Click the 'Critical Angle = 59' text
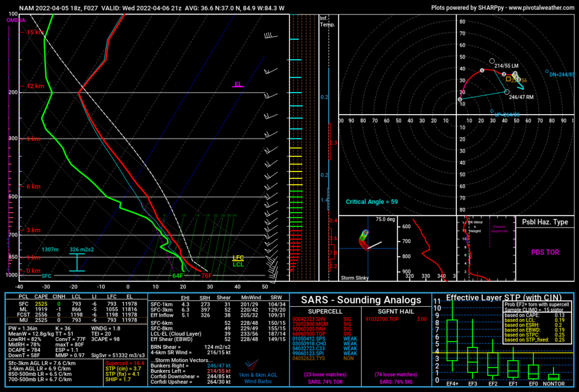The height and width of the screenshot is (392, 579). tap(372, 202)
